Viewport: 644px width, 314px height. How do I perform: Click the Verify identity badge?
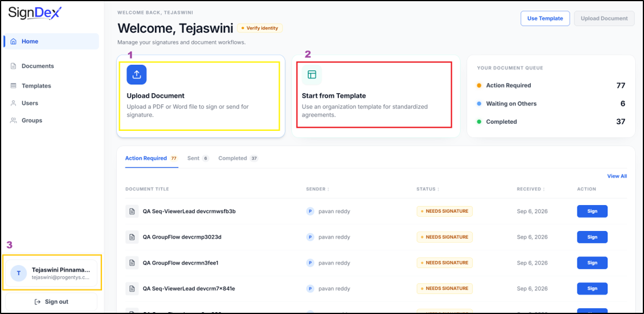[259, 28]
